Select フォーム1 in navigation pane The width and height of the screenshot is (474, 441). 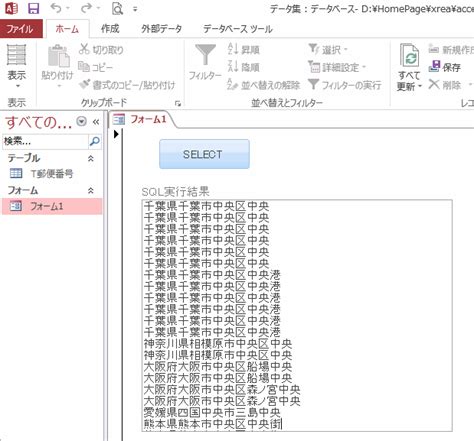coord(52,206)
